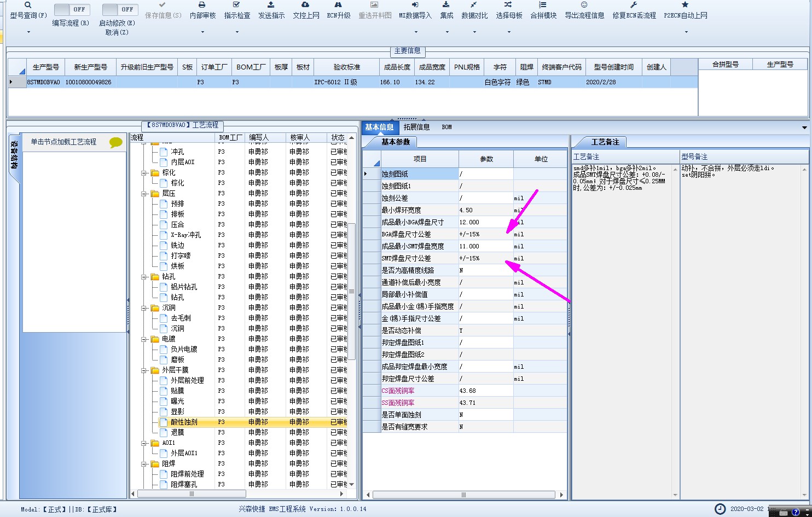Click 最小焊环宽度 value 4.50
Screen dimensions: 812x517
click(486, 210)
